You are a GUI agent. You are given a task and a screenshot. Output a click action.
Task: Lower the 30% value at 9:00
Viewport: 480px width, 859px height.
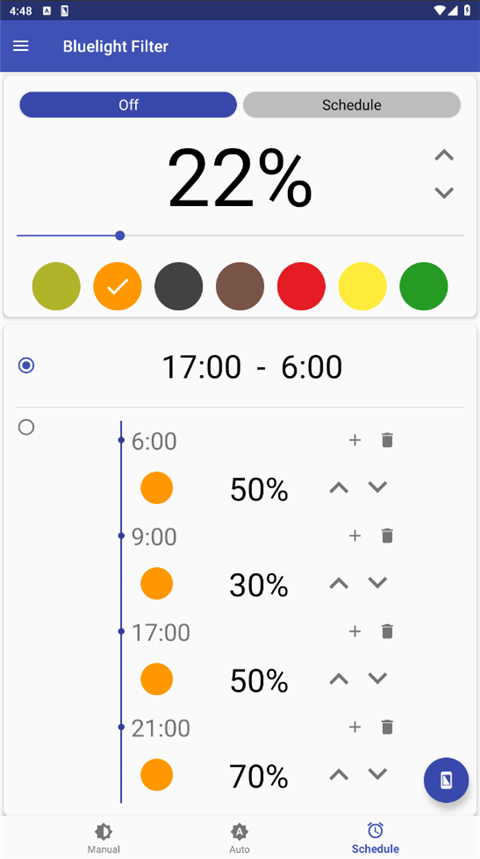(378, 582)
